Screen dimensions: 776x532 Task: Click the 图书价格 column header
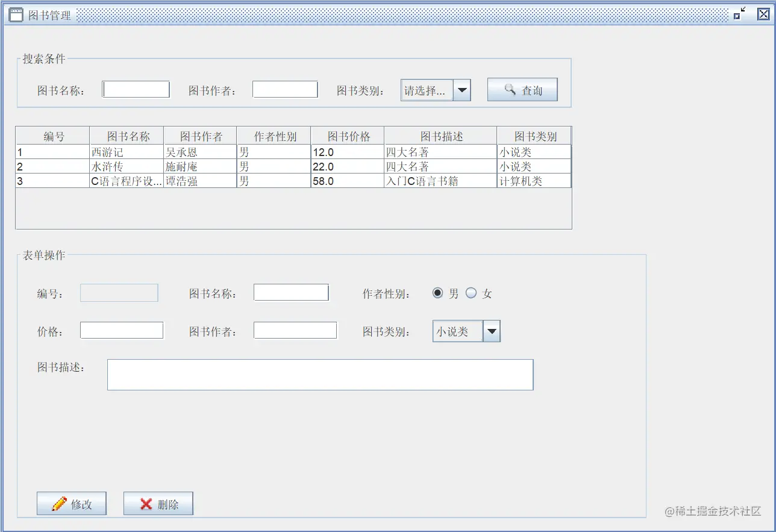coord(348,136)
